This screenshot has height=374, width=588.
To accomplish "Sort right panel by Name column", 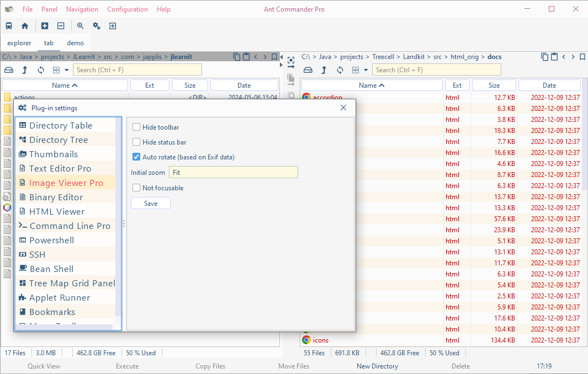I will click(x=372, y=86).
